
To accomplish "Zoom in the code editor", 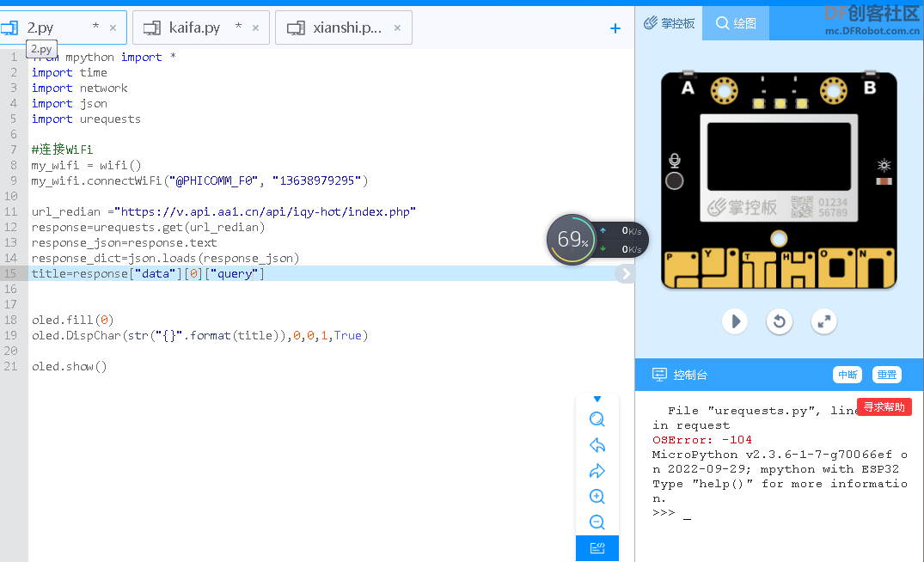I will pyautogui.click(x=597, y=497).
